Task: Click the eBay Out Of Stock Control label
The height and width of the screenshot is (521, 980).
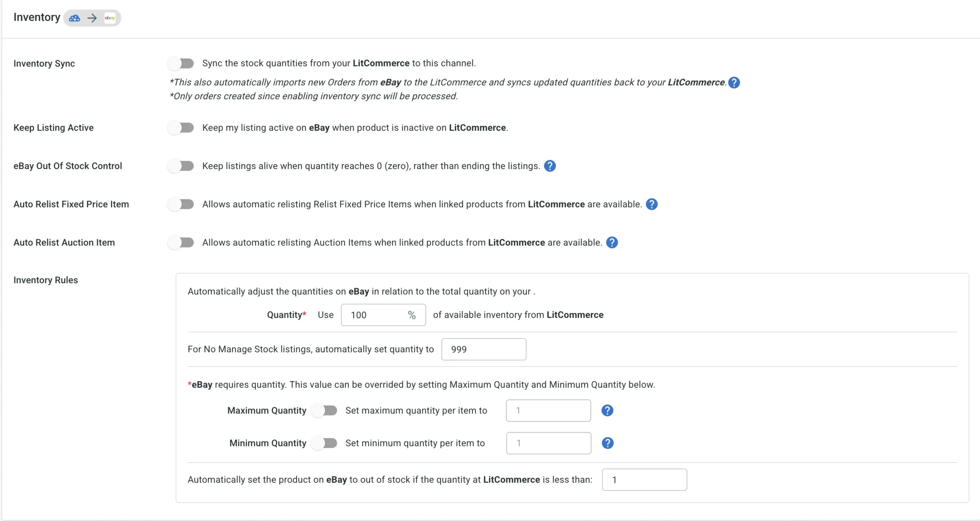Action: coord(67,166)
